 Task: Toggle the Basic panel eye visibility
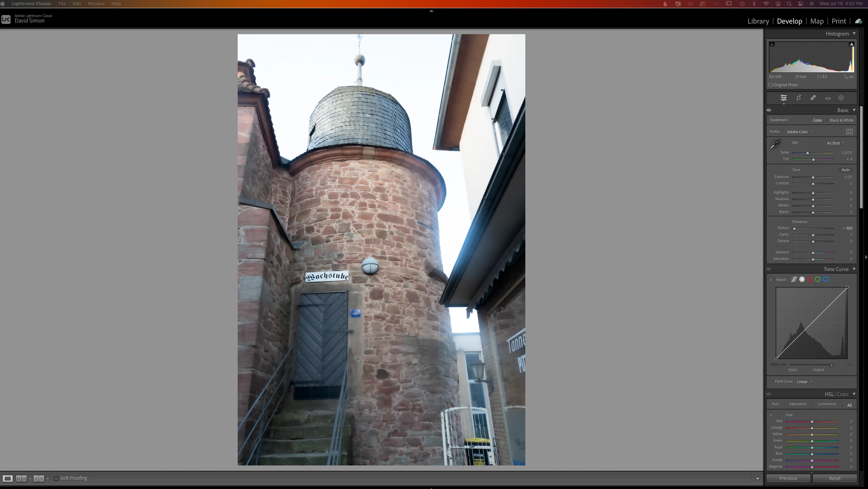pos(769,110)
